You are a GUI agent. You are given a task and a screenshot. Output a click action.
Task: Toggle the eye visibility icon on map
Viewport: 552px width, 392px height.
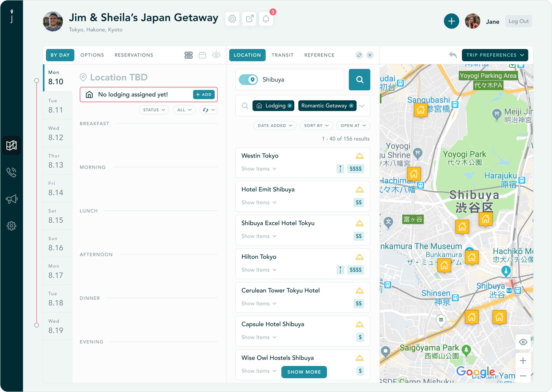pyautogui.click(x=523, y=342)
